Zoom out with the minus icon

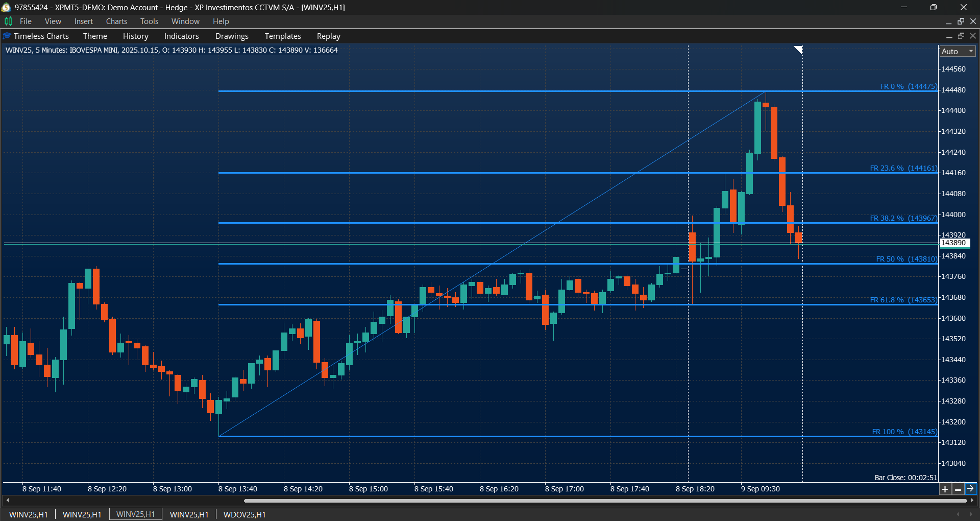click(958, 489)
